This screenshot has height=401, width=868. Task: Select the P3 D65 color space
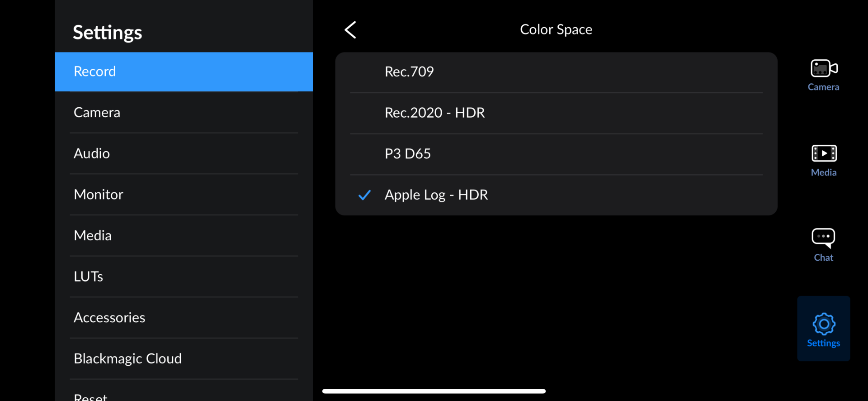pyautogui.click(x=556, y=153)
